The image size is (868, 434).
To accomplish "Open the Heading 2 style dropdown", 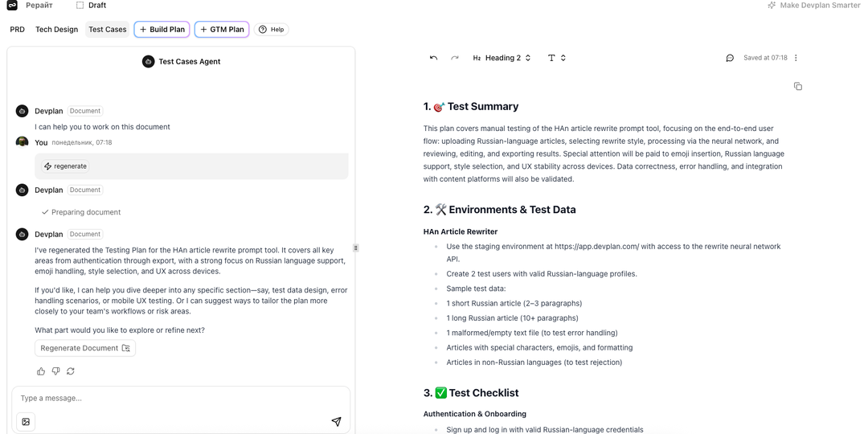I will point(502,58).
